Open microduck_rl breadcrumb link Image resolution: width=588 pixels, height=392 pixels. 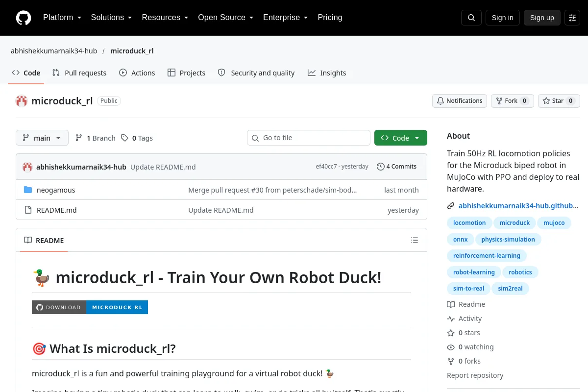pyautogui.click(x=132, y=51)
